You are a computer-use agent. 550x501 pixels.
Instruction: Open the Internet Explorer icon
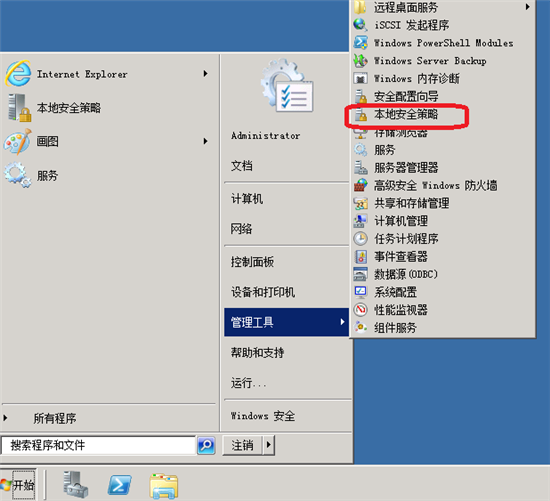coord(18,74)
